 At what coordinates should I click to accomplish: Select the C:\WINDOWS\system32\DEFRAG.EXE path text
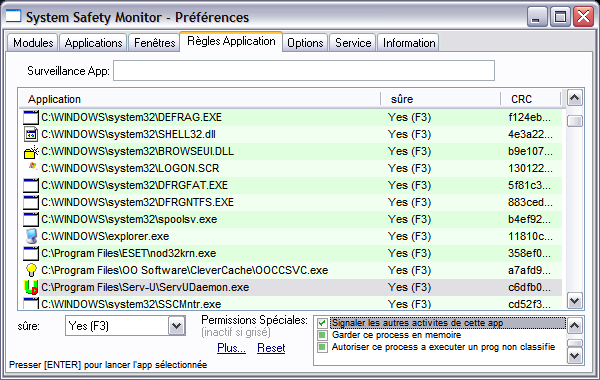click(x=131, y=117)
